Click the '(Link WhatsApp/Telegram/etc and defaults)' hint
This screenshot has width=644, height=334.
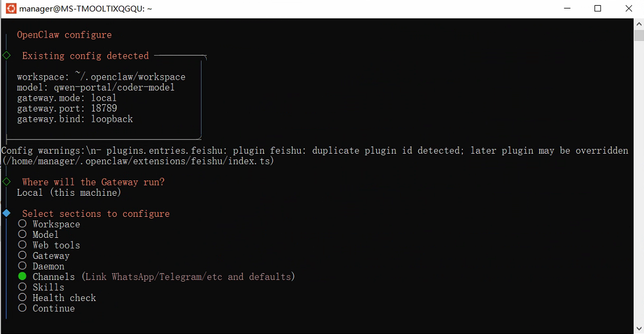188,277
